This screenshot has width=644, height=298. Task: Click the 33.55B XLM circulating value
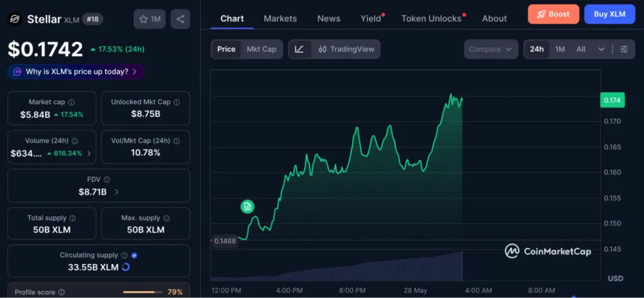(93, 267)
